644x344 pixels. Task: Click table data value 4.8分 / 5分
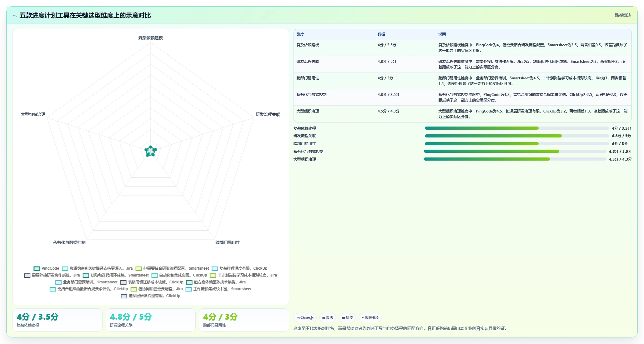pos(387,62)
